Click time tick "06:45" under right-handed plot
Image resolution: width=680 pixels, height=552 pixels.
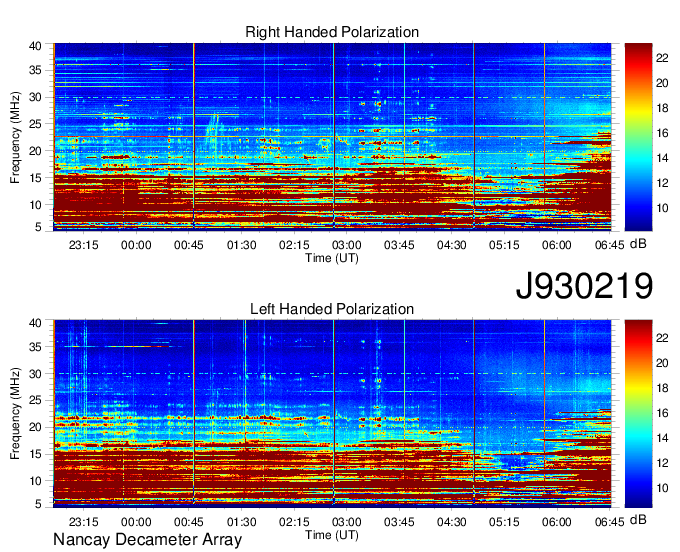tap(609, 245)
